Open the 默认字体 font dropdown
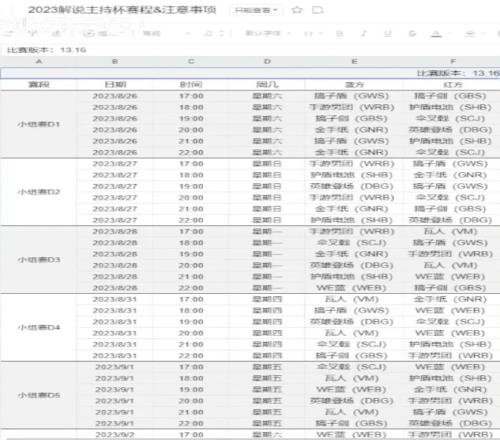Screen dimensions: 500x440 268,33
